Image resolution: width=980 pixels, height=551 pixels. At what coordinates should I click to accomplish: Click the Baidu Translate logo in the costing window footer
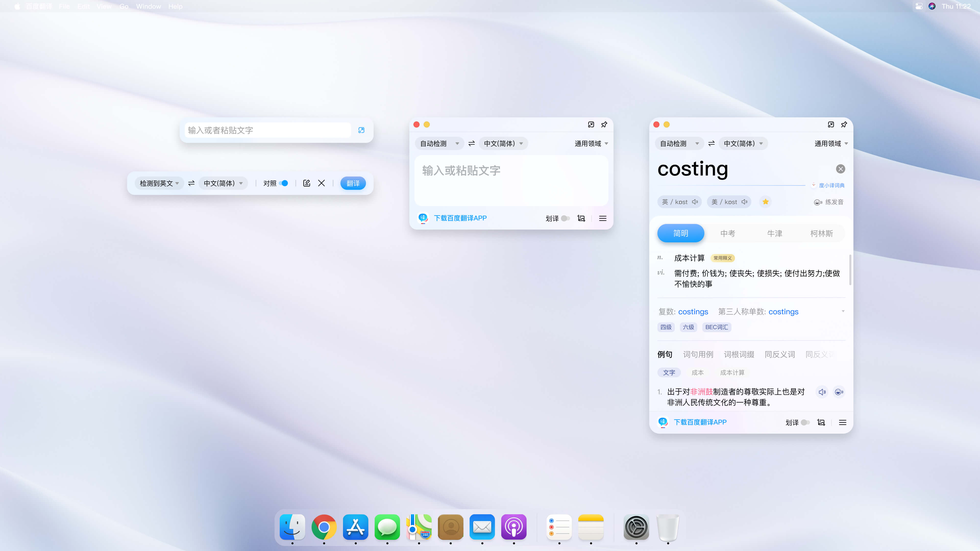pyautogui.click(x=663, y=422)
